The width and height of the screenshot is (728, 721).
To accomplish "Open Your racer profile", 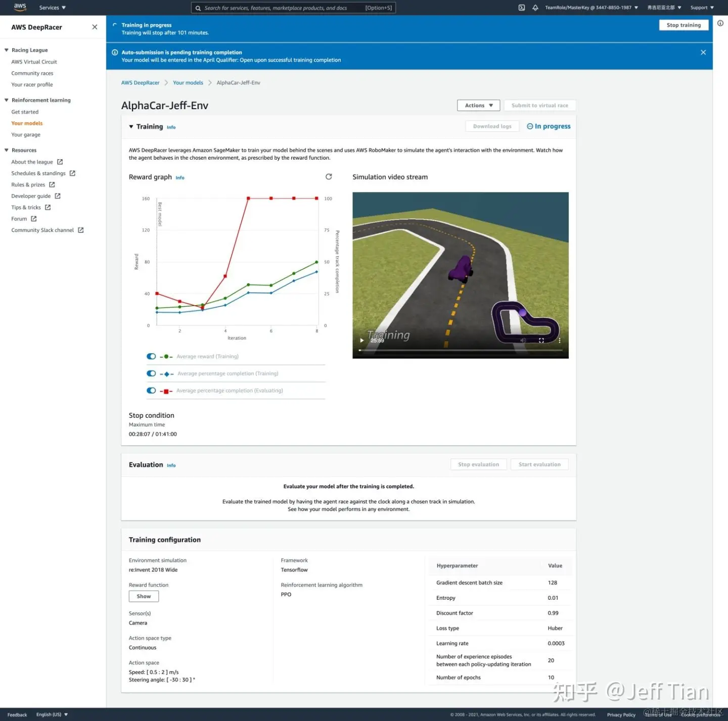I will pos(32,85).
